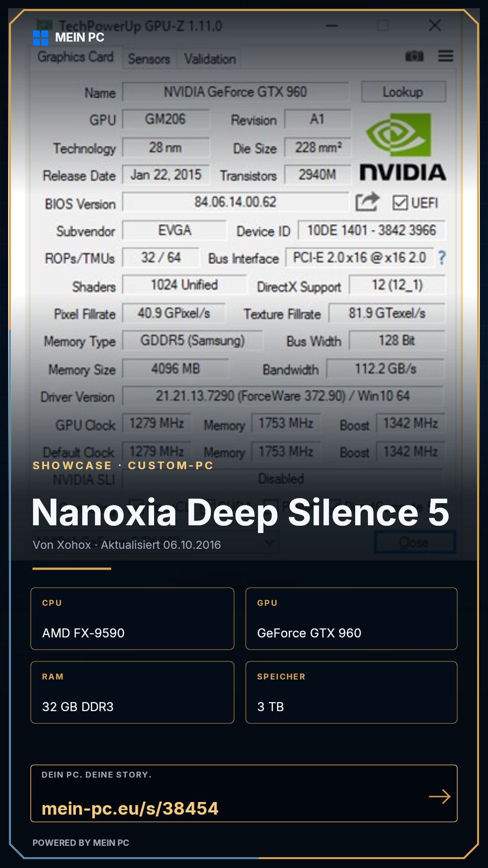The width and height of the screenshot is (488, 868).
Task: Click the Default Clock Memory 1753 MHz
Action: 286,452
